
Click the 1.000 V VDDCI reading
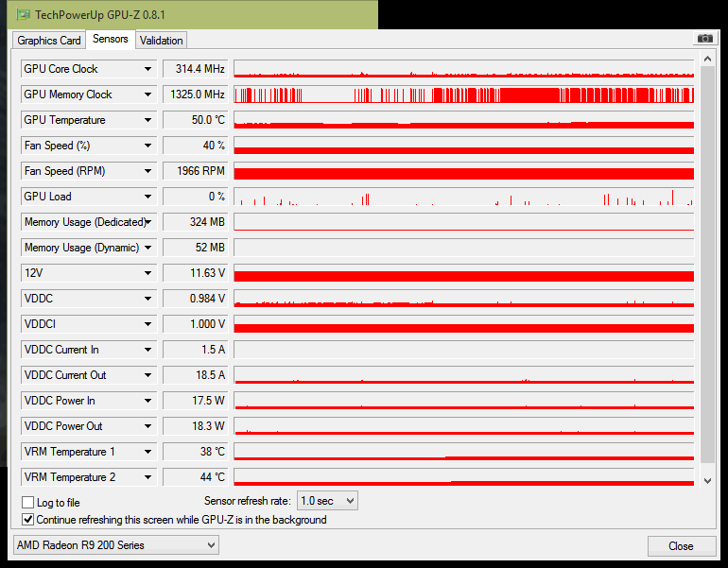(x=196, y=324)
